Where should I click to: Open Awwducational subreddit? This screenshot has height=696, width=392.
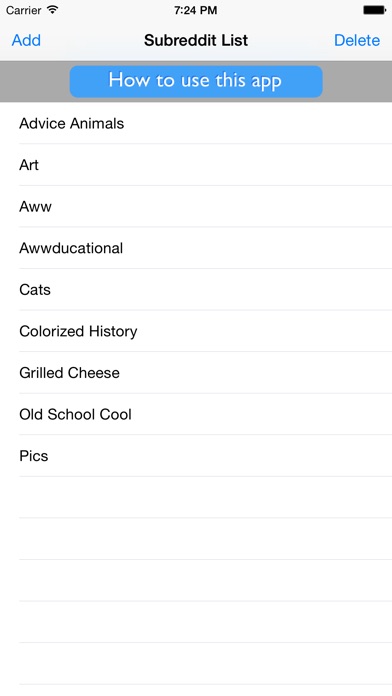point(196,248)
